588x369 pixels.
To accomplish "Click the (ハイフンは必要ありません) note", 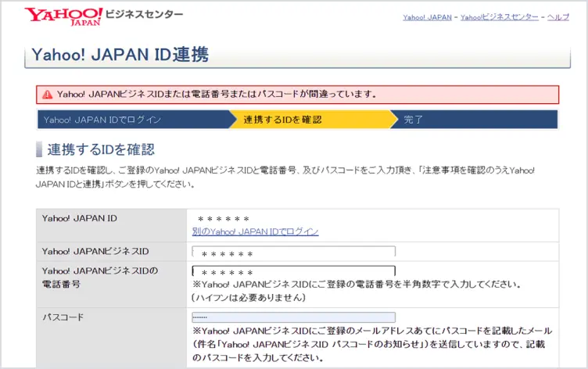I will tap(249, 298).
